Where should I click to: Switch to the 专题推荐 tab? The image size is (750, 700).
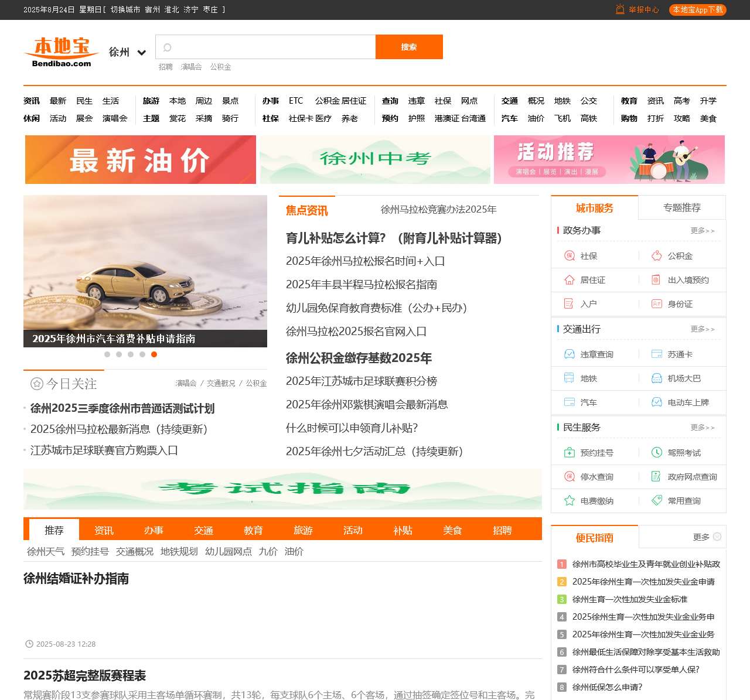[x=682, y=207]
